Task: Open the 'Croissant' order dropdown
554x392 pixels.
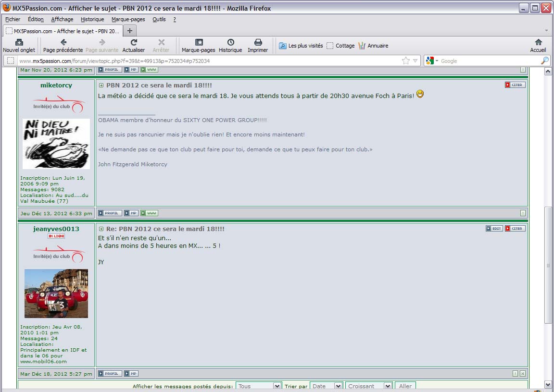Action: click(x=369, y=386)
